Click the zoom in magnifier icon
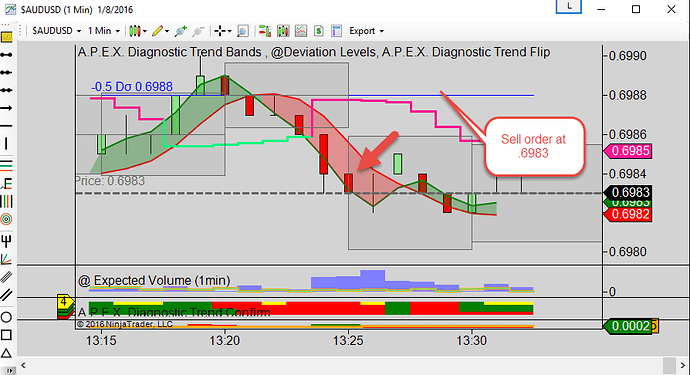Image resolution: width=690 pixels, height=375 pixels. 180,31
